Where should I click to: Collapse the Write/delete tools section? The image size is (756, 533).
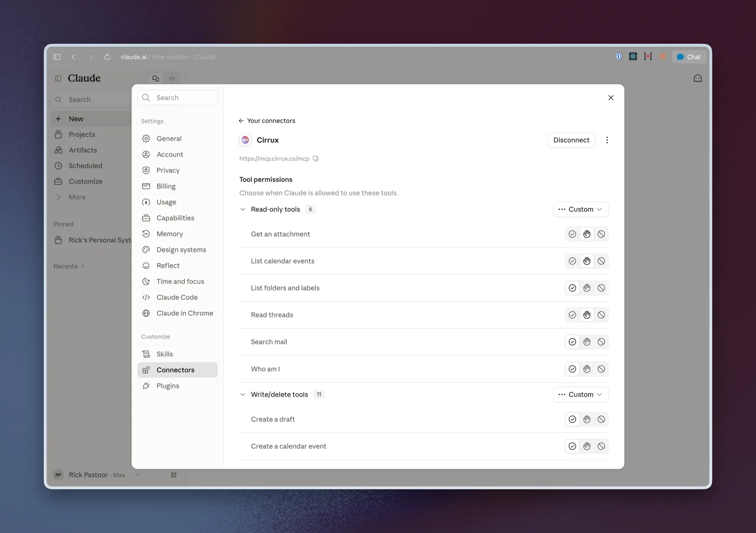tap(243, 395)
